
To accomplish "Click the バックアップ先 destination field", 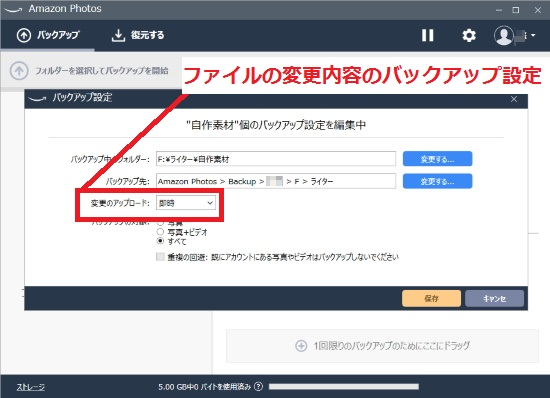I will pyautogui.click(x=276, y=181).
